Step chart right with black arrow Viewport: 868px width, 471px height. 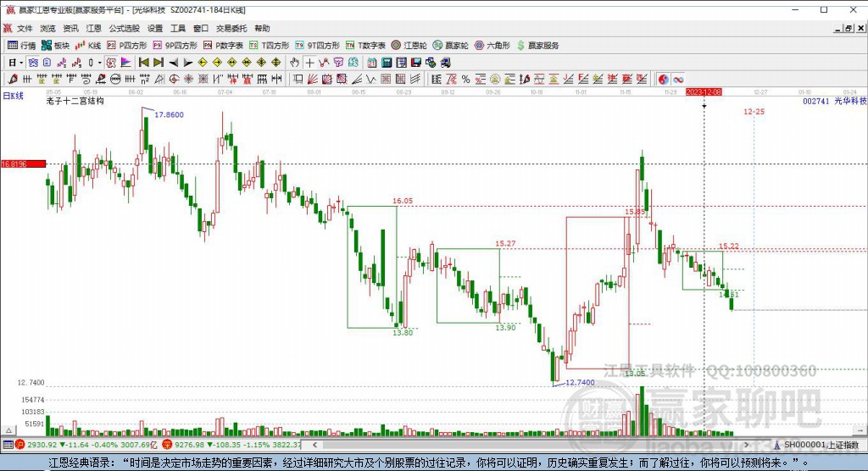pyautogui.click(x=187, y=63)
